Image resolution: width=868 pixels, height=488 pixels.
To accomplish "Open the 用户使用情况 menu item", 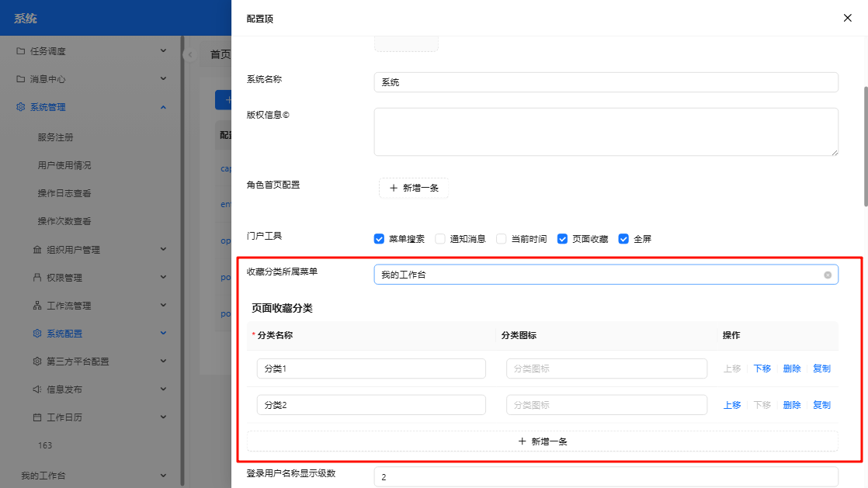I will (x=64, y=165).
